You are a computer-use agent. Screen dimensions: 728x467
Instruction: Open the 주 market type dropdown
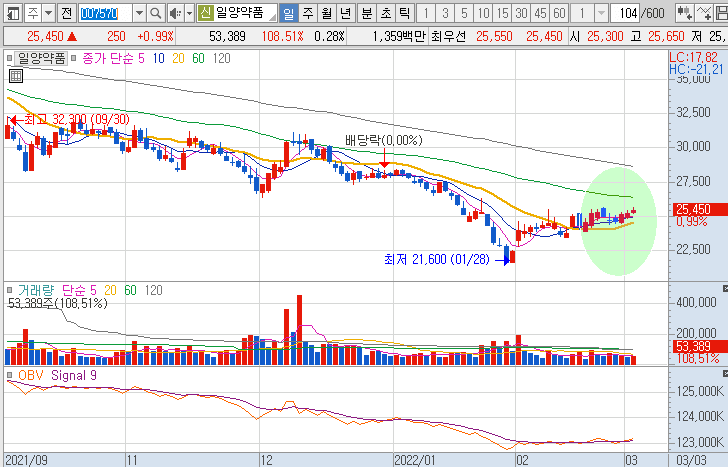(48, 13)
